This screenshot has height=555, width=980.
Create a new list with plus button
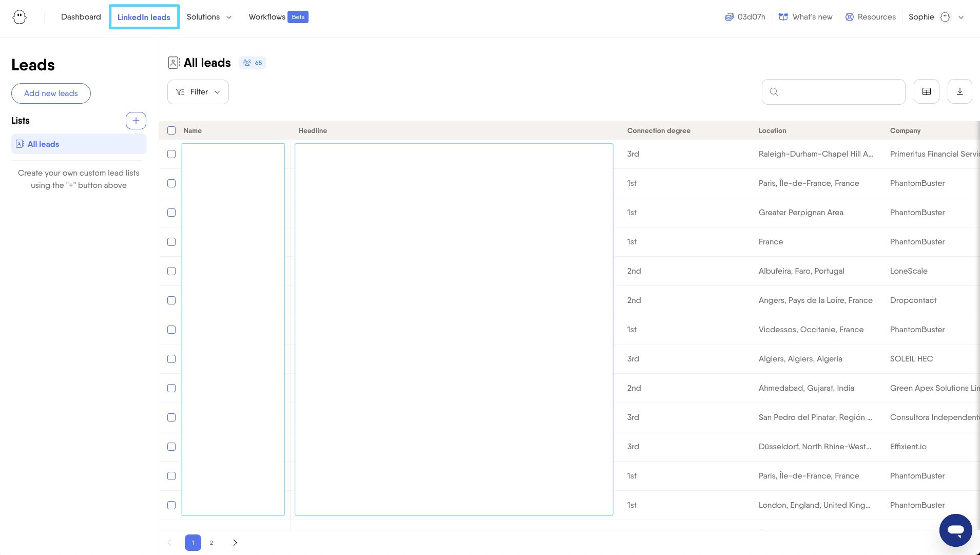[x=136, y=121]
